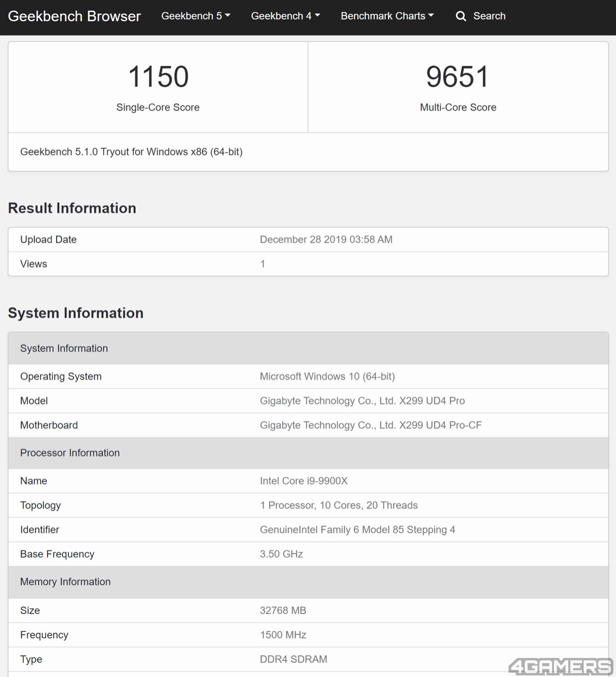Expand the Geekbench 5 dropdown menu

(196, 16)
